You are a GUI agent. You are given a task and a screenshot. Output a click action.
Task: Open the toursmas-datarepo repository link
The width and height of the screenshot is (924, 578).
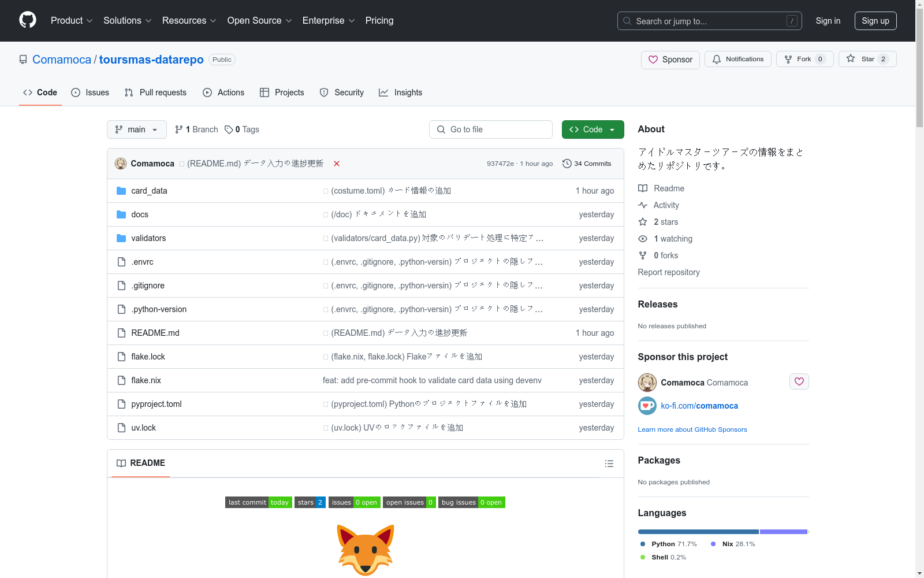tap(151, 60)
